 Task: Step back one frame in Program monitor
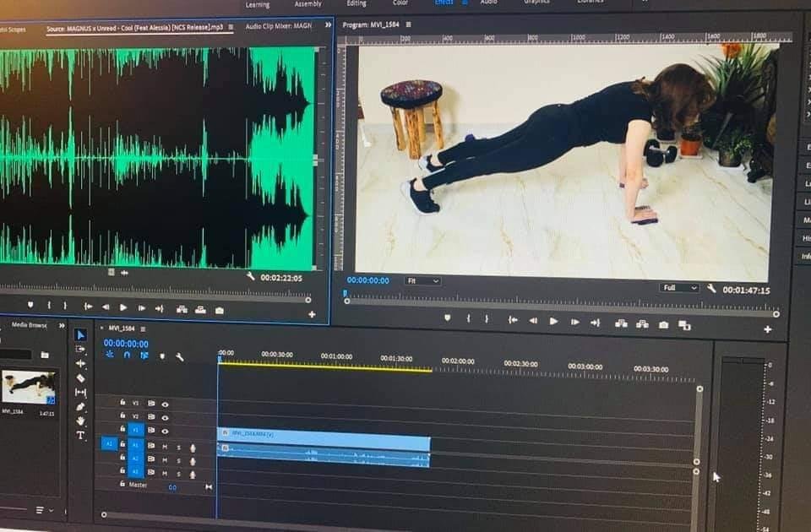coord(533,321)
